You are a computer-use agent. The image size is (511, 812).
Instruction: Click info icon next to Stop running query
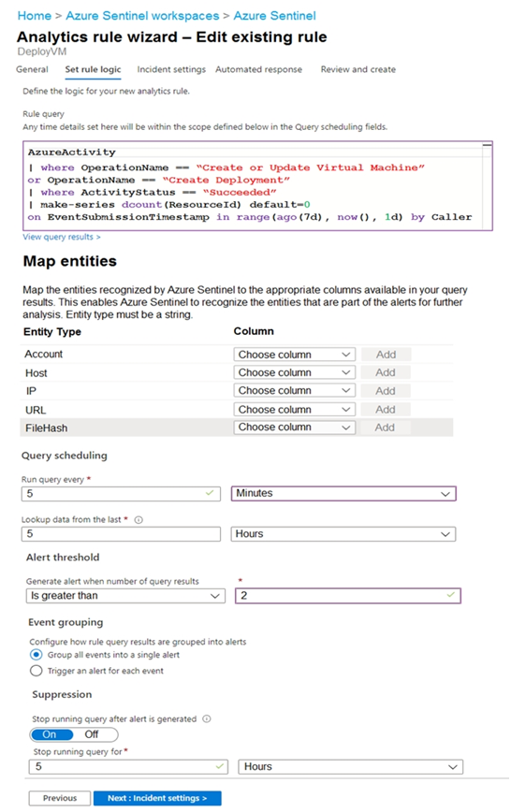click(206, 718)
